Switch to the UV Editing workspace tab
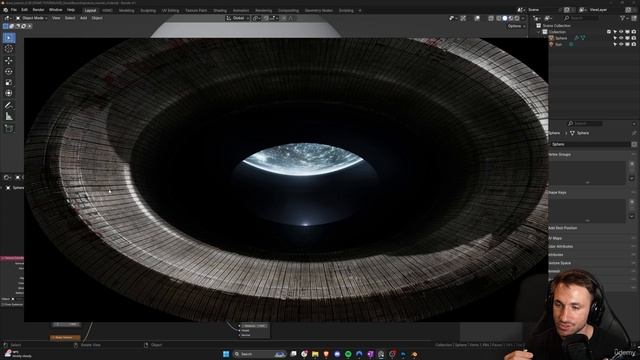640x360 pixels. coord(170,11)
